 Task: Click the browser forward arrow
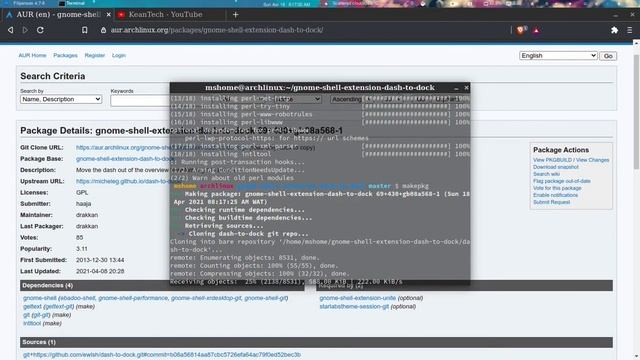[25, 30]
